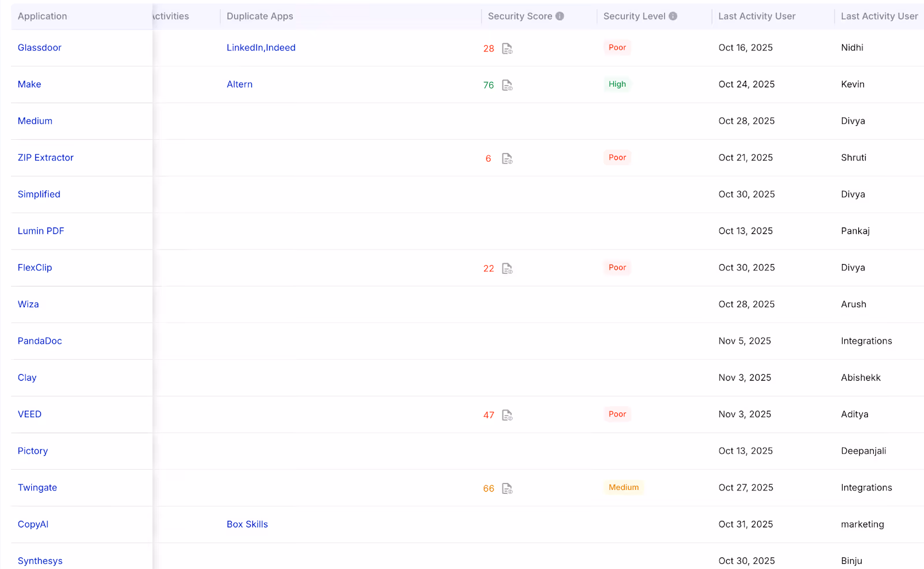Click the user Pankaj in Lumin PDF row
The height and width of the screenshot is (569, 924).
point(855,231)
